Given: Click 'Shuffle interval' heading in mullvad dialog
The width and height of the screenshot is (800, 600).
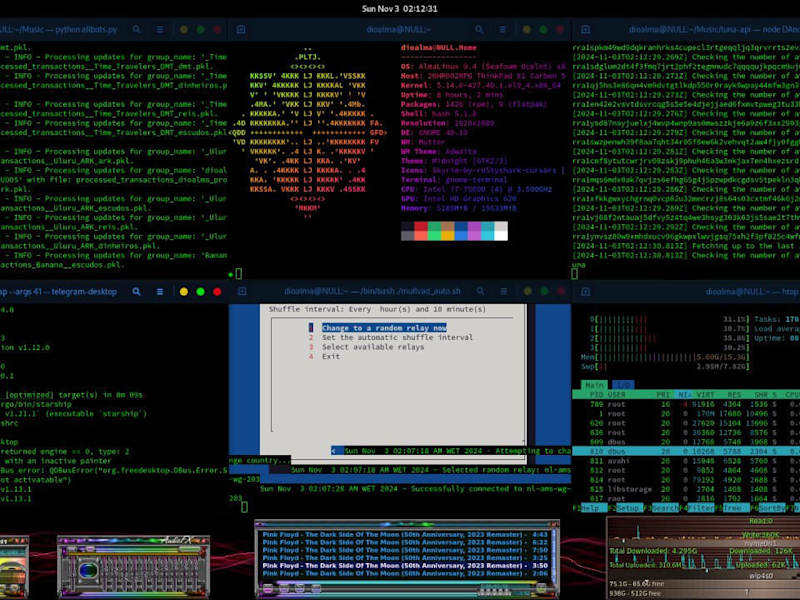Looking at the screenshot, I should 377,309.
